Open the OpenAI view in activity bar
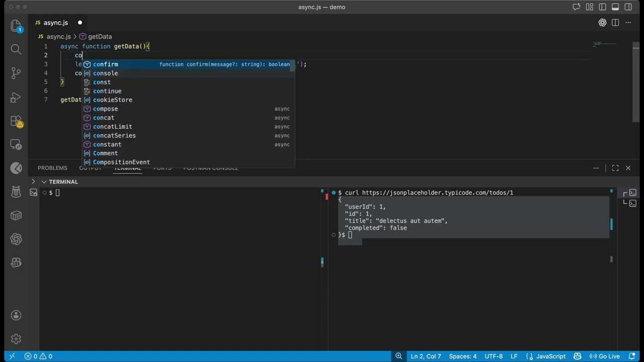The width and height of the screenshot is (644, 362). click(16, 239)
